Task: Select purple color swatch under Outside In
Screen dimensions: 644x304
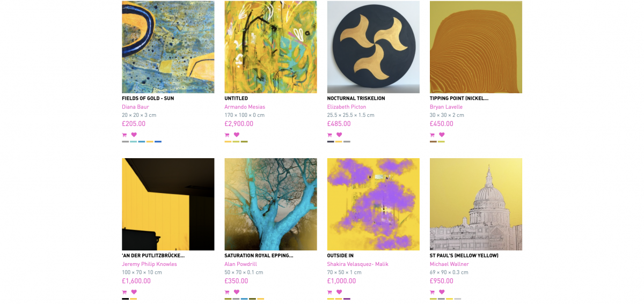Action: 347,299
